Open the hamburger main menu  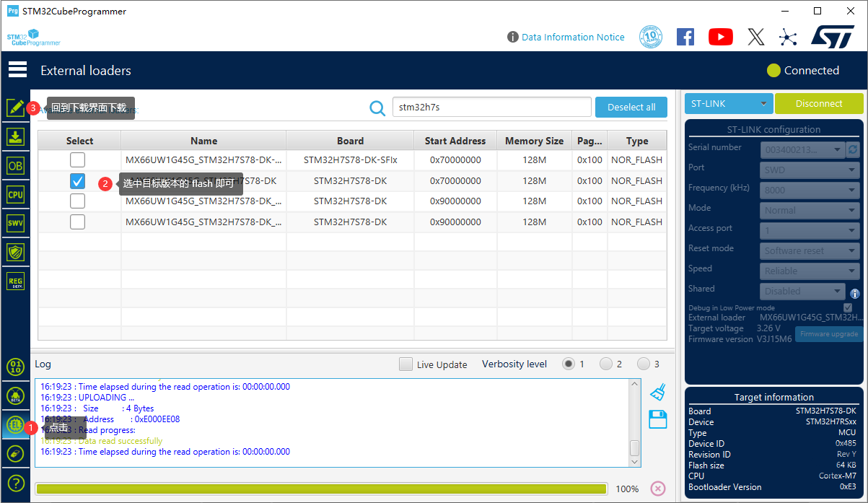17,70
